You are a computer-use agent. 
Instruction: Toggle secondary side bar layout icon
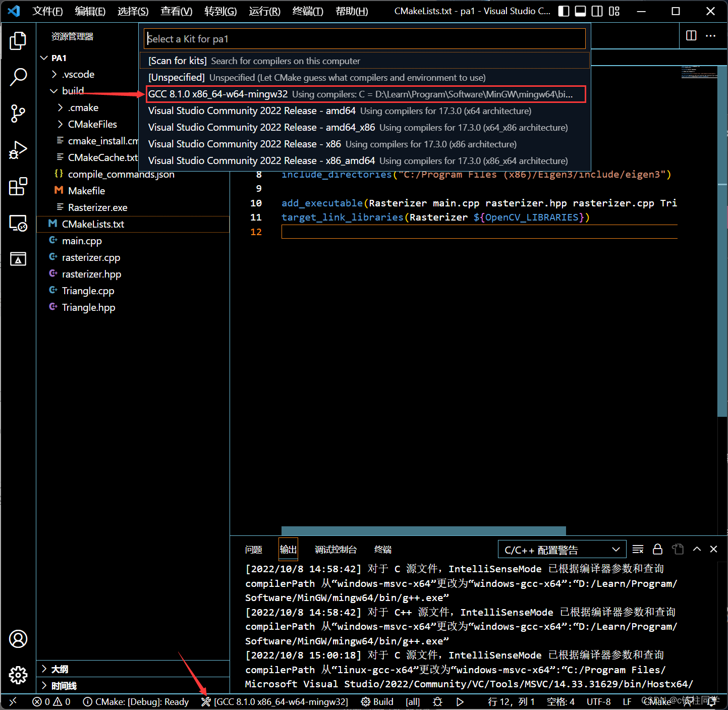pyautogui.click(x=597, y=11)
